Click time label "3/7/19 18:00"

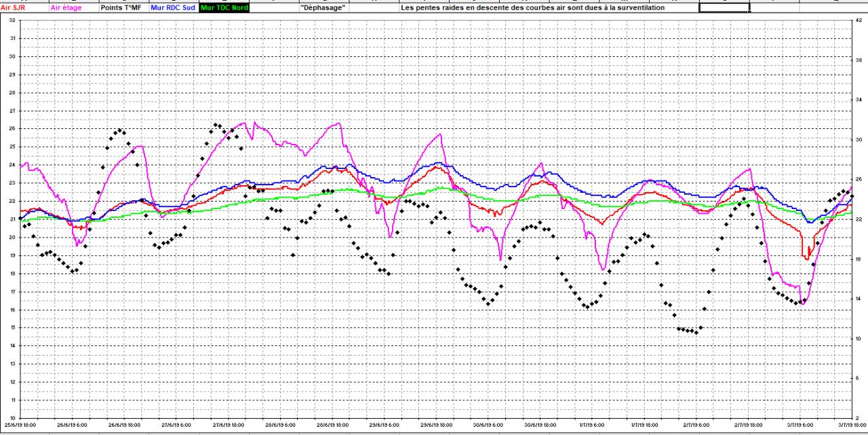click(x=852, y=425)
